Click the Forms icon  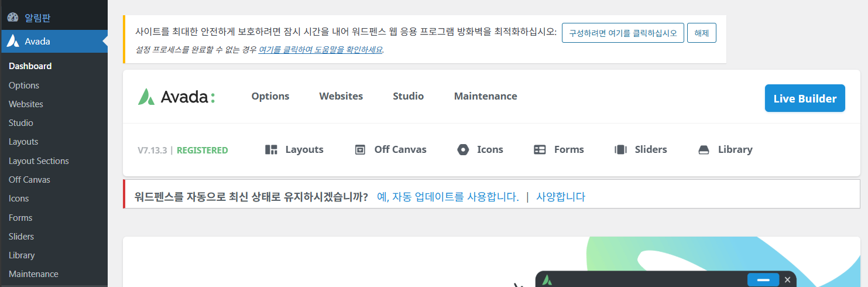click(x=540, y=149)
